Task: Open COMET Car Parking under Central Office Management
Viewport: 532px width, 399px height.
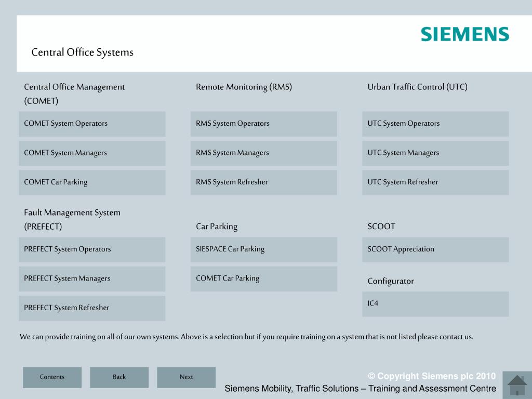Action: [92, 182]
